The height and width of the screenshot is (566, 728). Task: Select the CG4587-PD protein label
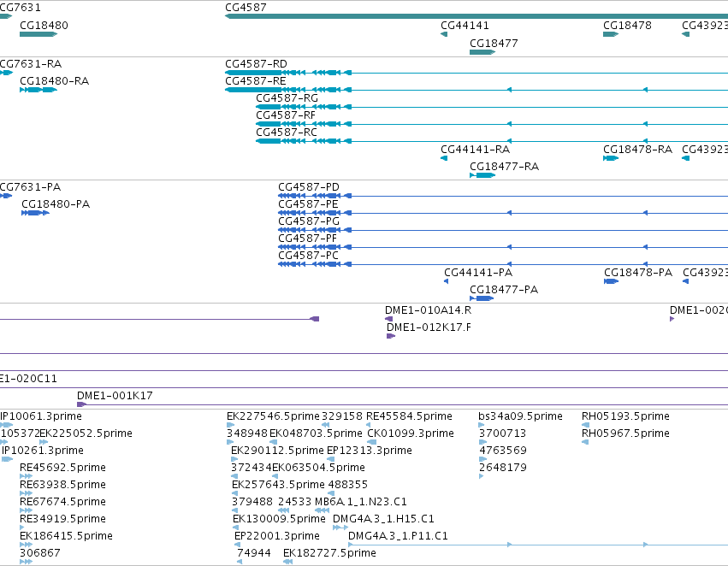coord(309,187)
